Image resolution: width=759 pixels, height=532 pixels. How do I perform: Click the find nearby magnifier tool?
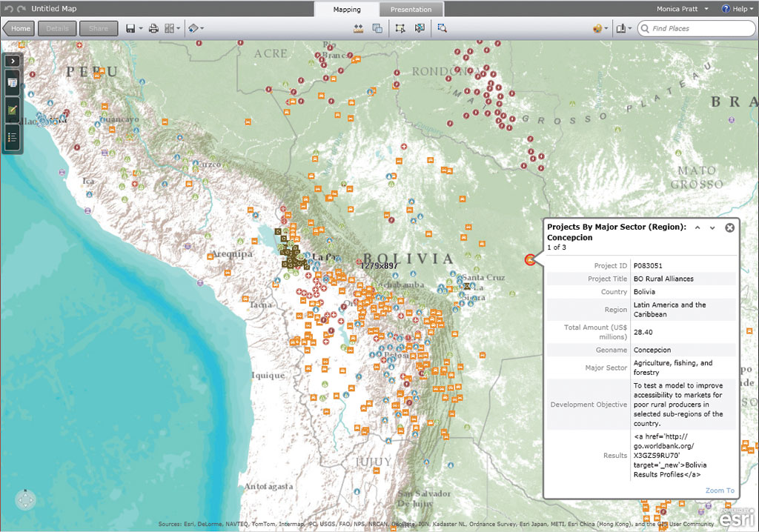(442, 28)
